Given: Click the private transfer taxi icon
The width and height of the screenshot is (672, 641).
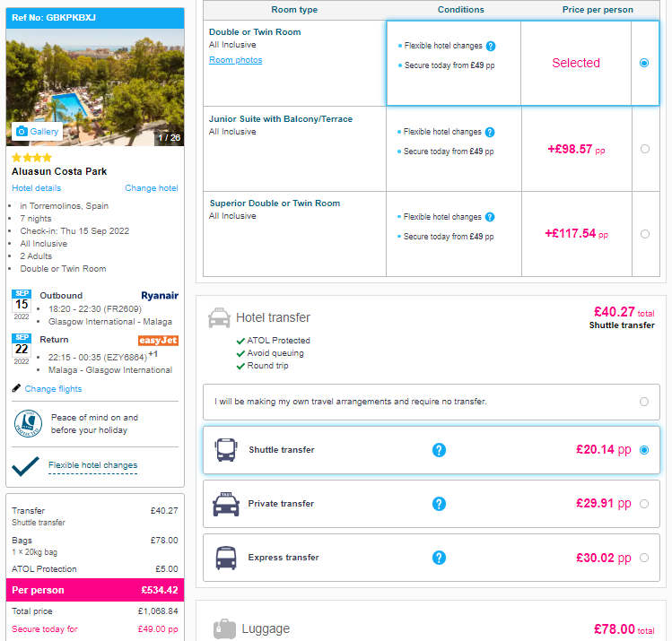Looking at the screenshot, I should 226,504.
